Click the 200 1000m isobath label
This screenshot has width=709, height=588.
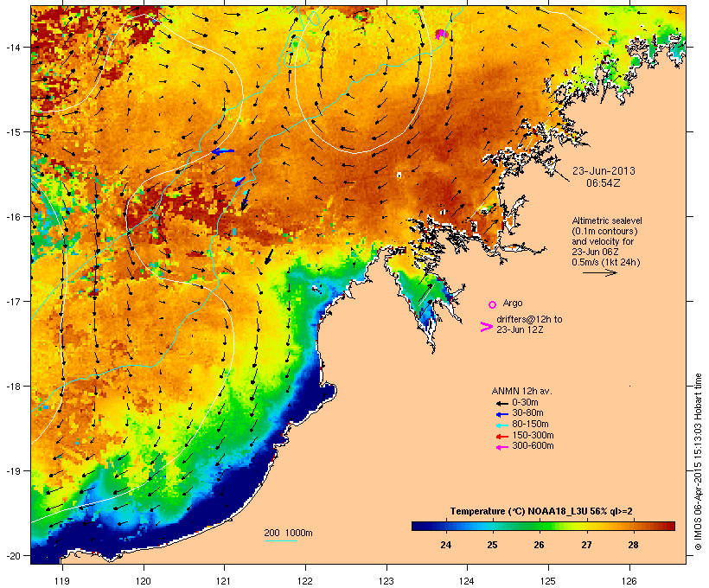coord(288,533)
